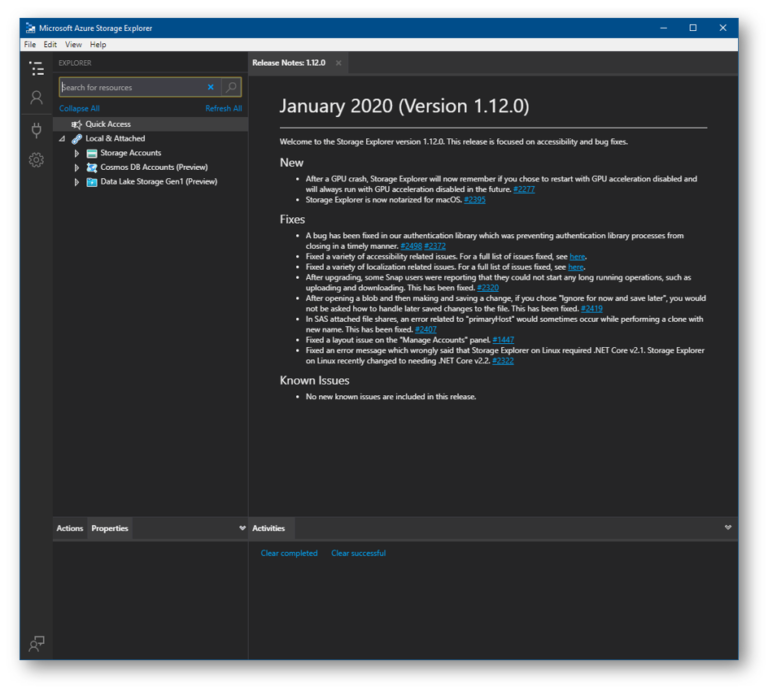Select the Activities tab
768x687 pixels.
(268, 528)
